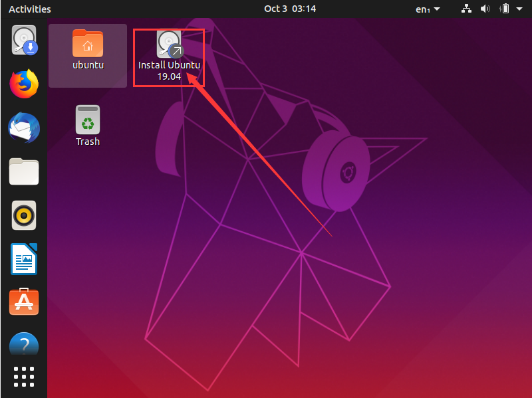Click the network status icon
Screen dimensions: 532x398
pyautogui.click(x=466, y=9)
